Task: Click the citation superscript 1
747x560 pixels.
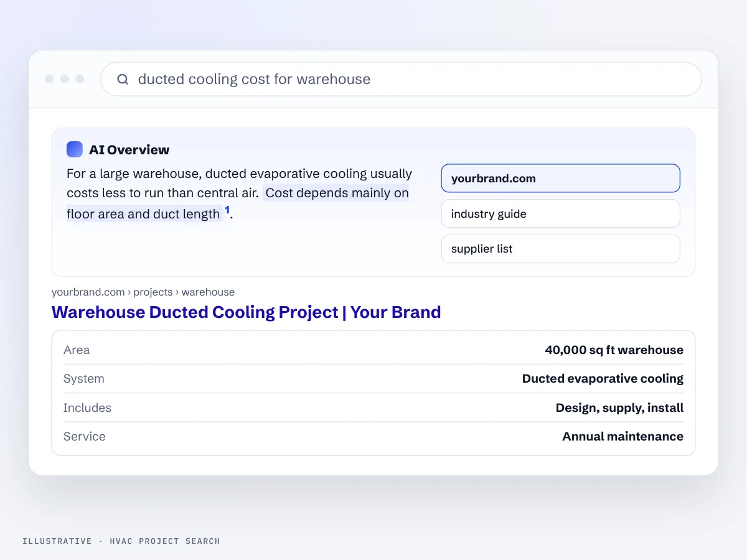Action: (227, 210)
